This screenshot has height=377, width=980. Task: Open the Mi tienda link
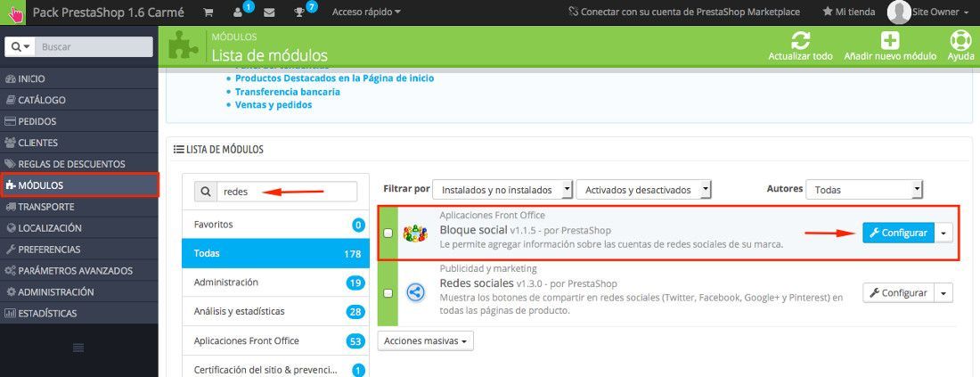pyautogui.click(x=849, y=12)
